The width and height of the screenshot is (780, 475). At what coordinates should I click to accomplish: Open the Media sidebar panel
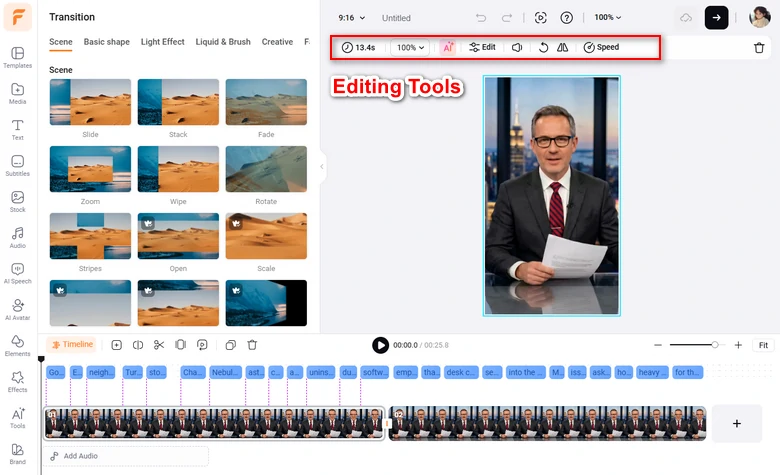tap(17, 94)
